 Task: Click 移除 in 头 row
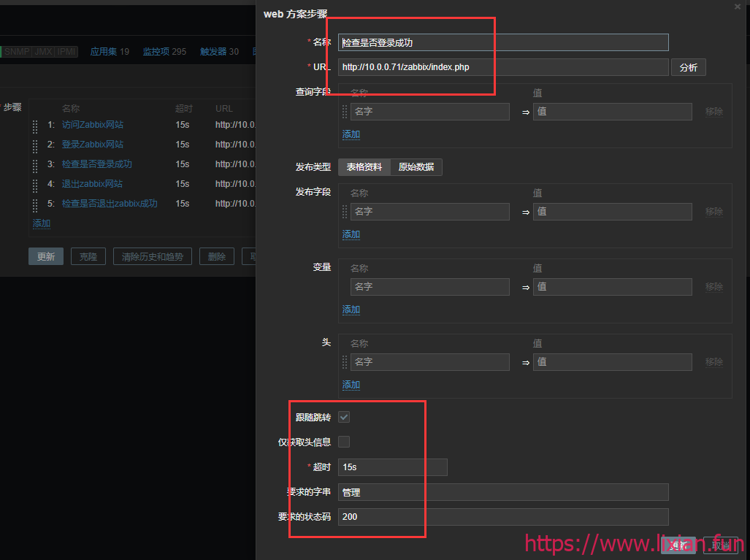(713, 361)
